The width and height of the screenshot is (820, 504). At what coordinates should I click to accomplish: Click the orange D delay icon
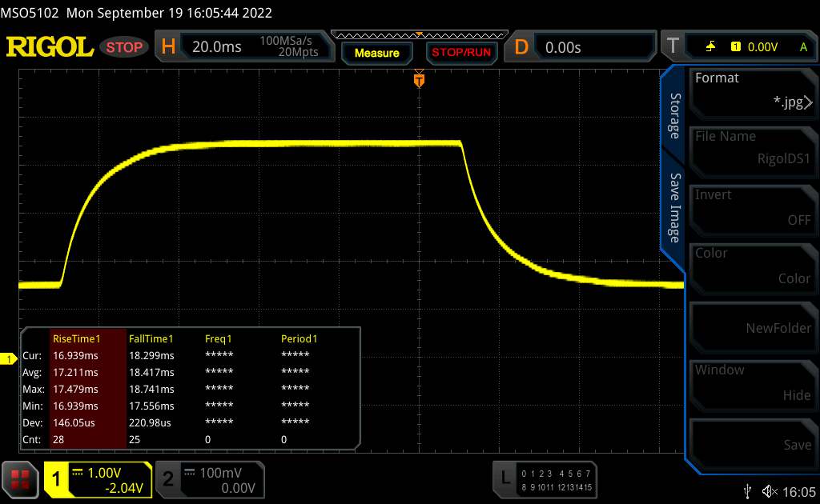click(x=521, y=47)
